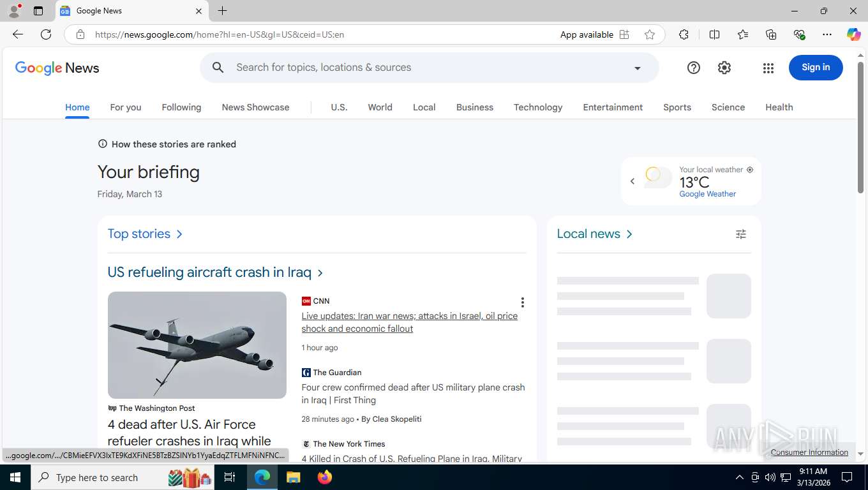
Task: Open the News Showcase tab
Action: [x=255, y=107]
